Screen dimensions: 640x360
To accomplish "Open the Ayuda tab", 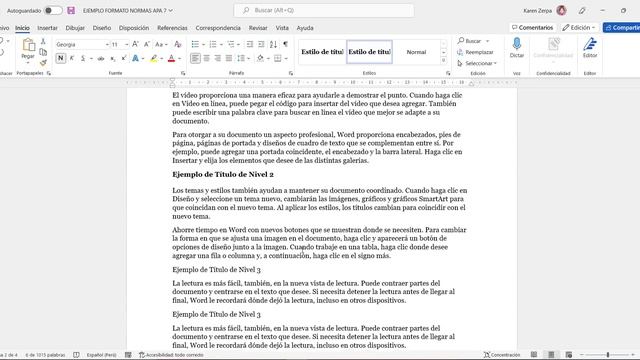I will click(305, 28).
